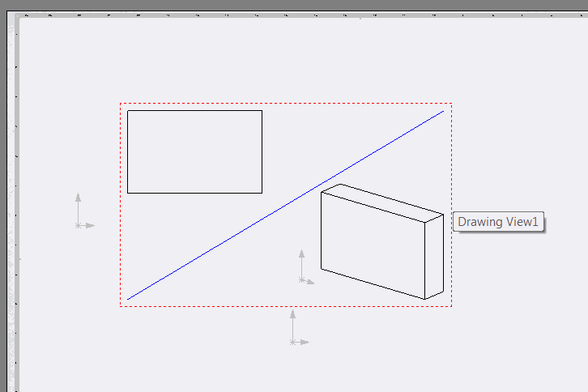588x392 pixels.
Task: Select the bottom edge of the flat rectangle
Action: pyautogui.click(x=194, y=194)
